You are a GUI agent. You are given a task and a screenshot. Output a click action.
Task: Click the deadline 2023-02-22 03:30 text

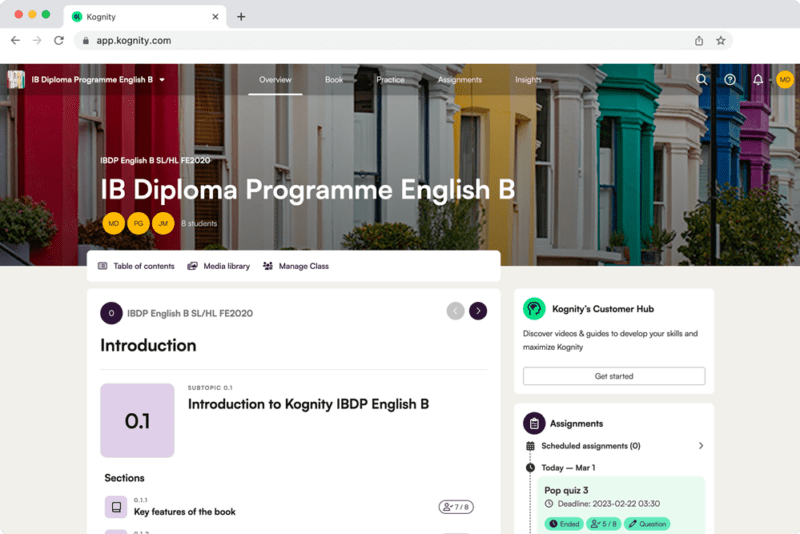pyautogui.click(x=609, y=504)
